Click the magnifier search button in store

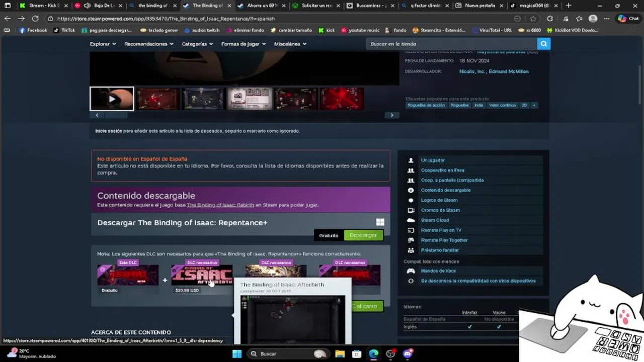coord(543,44)
